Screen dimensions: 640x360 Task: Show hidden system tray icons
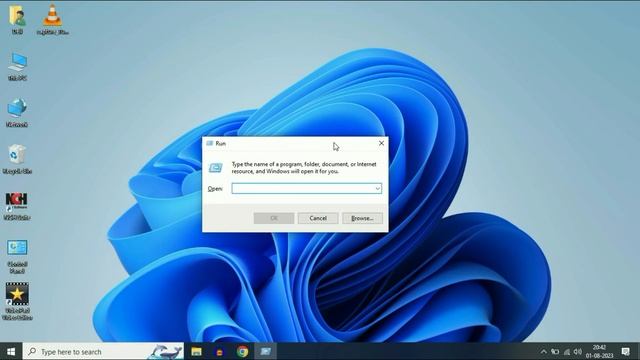tap(543, 352)
